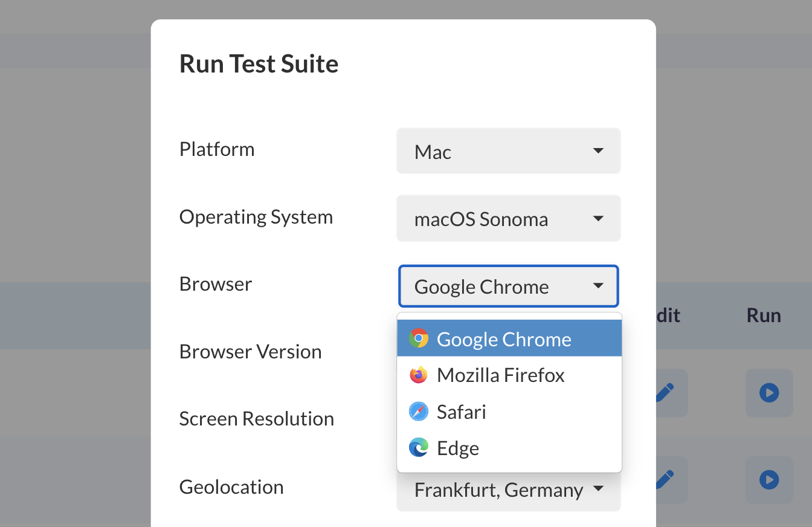Click the Mozilla Firefox logo icon
Viewport: 812px width, 527px height.
coord(419,375)
